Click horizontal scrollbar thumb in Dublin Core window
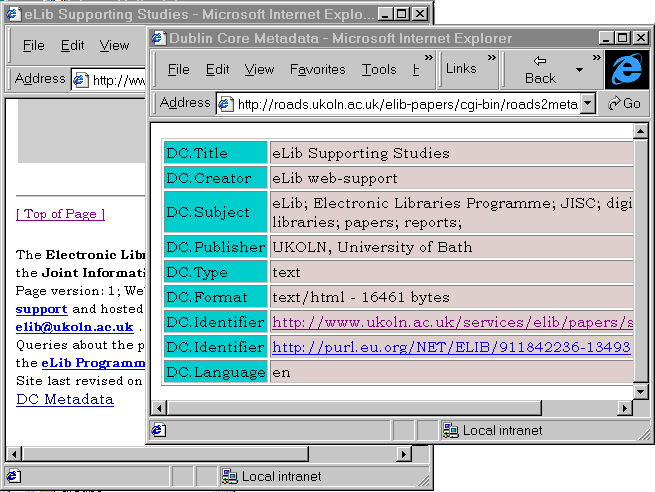This screenshot has width=655, height=492. point(354,408)
